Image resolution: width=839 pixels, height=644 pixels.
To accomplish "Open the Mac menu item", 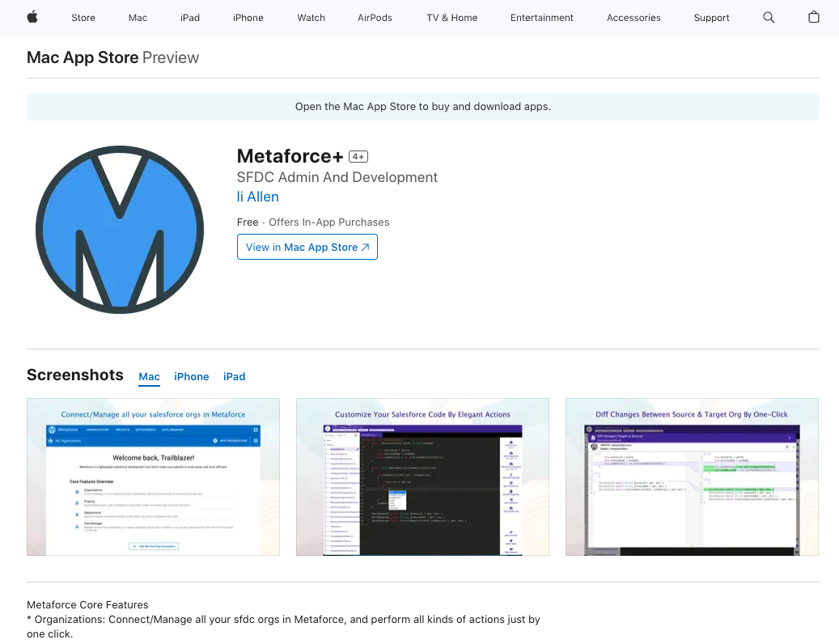I will pos(138,18).
